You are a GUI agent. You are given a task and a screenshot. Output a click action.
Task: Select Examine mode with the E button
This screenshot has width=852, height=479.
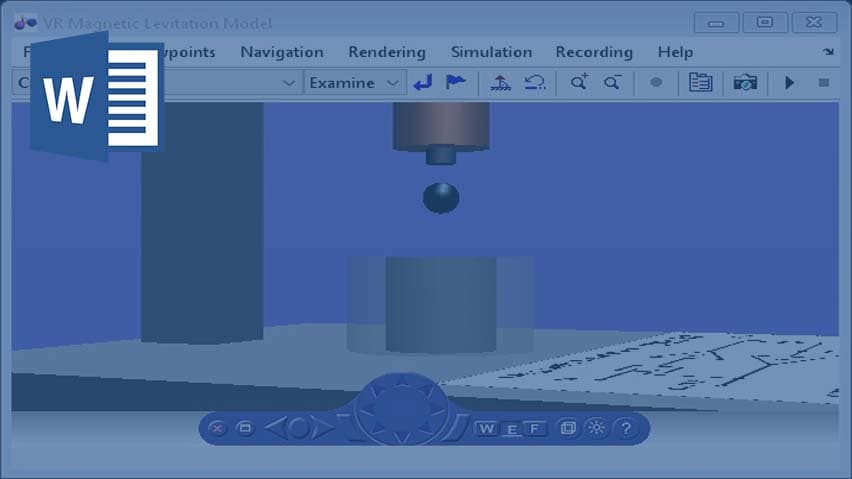click(511, 429)
